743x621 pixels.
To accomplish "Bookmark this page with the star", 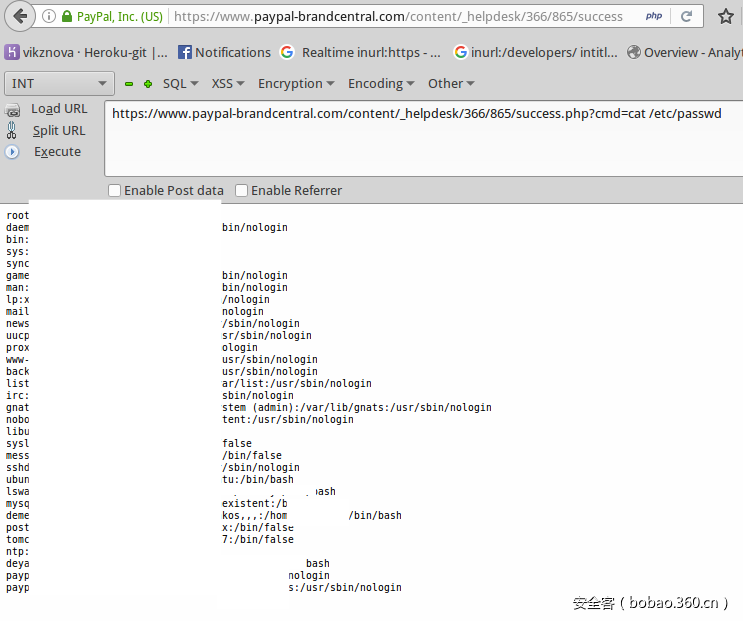I will tap(725, 17).
